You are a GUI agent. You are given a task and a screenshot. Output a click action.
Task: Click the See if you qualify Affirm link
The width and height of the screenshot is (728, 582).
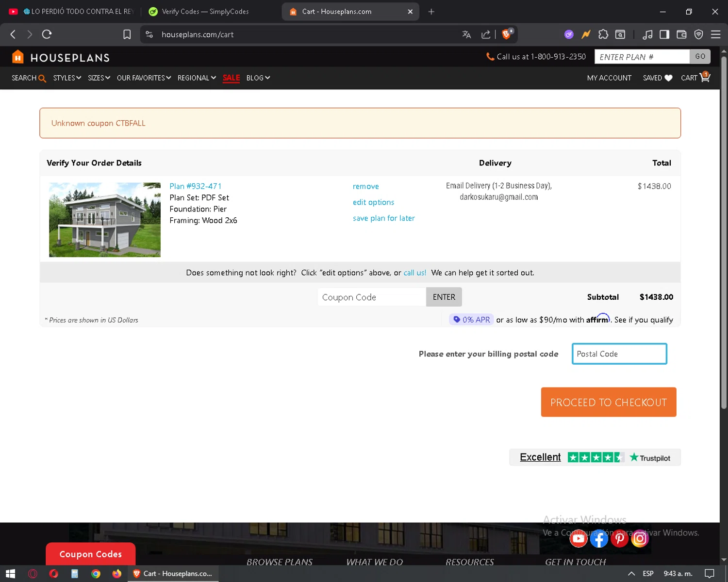[x=644, y=320]
